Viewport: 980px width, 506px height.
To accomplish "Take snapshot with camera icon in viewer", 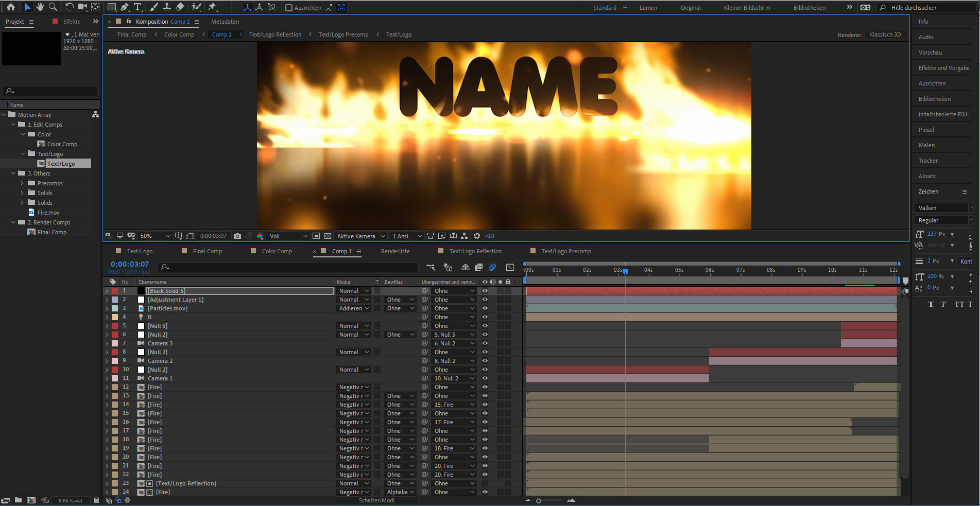I will (237, 236).
